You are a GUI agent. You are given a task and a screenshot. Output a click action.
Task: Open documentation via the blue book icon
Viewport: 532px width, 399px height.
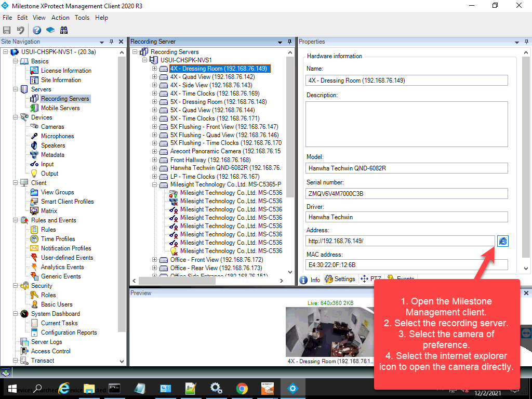tap(50, 30)
